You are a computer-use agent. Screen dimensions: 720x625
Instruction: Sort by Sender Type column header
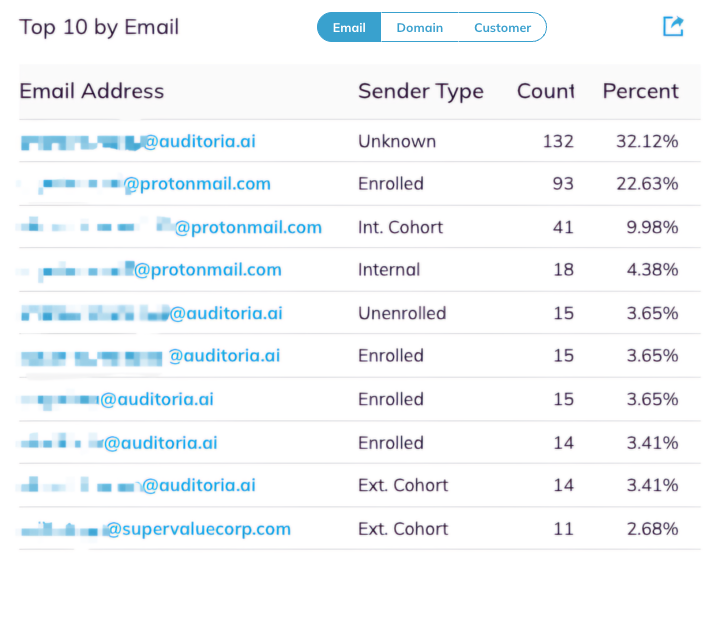(x=421, y=91)
